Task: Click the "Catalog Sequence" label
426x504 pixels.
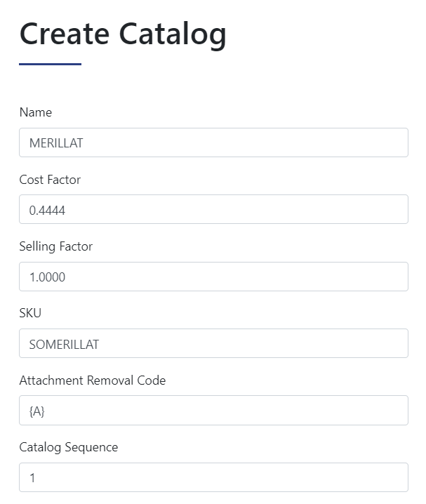Action: coord(69,447)
